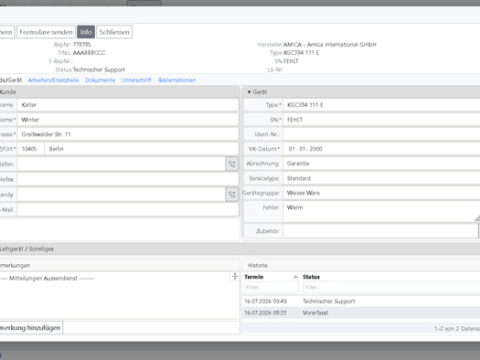Click the RepNr value 778785
The image size is (480, 360).
coord(82,44)
